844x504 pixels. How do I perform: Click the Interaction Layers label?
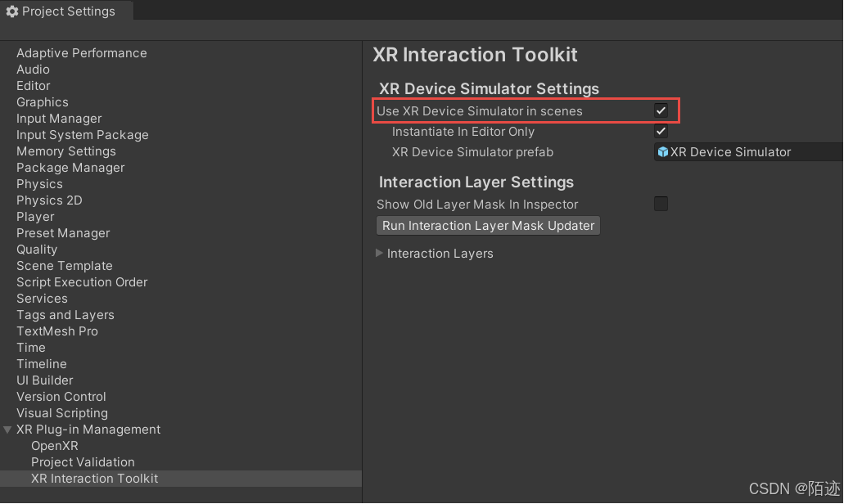pos(440,254)
